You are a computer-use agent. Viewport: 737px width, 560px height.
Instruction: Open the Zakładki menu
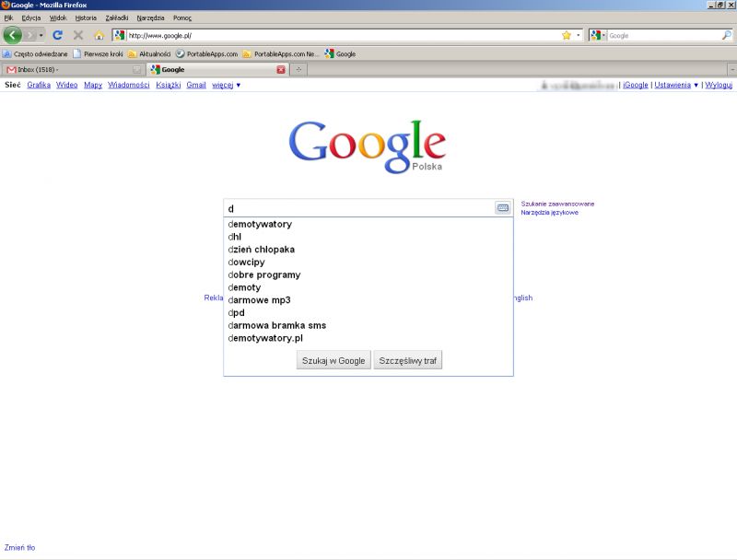[x=117, y=17]
